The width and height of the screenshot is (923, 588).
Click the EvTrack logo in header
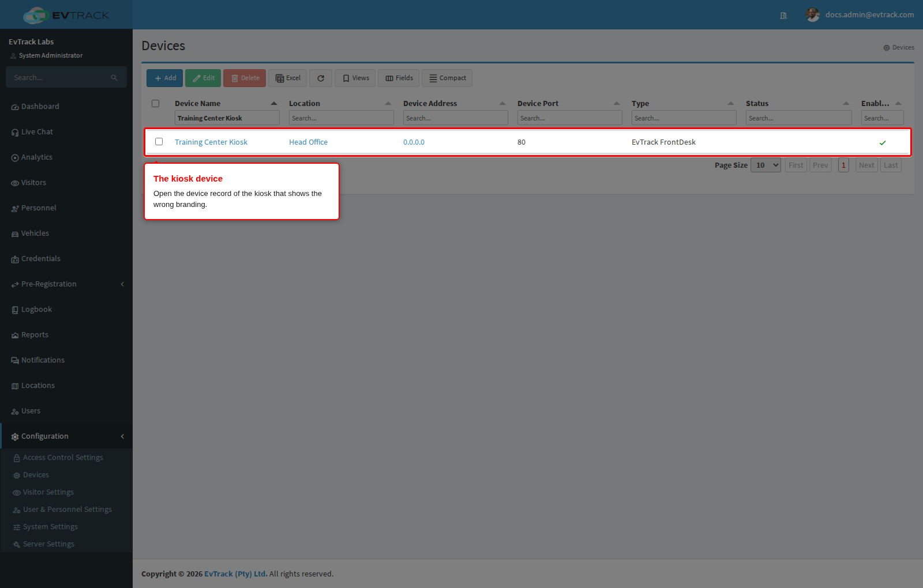point(66,15)
